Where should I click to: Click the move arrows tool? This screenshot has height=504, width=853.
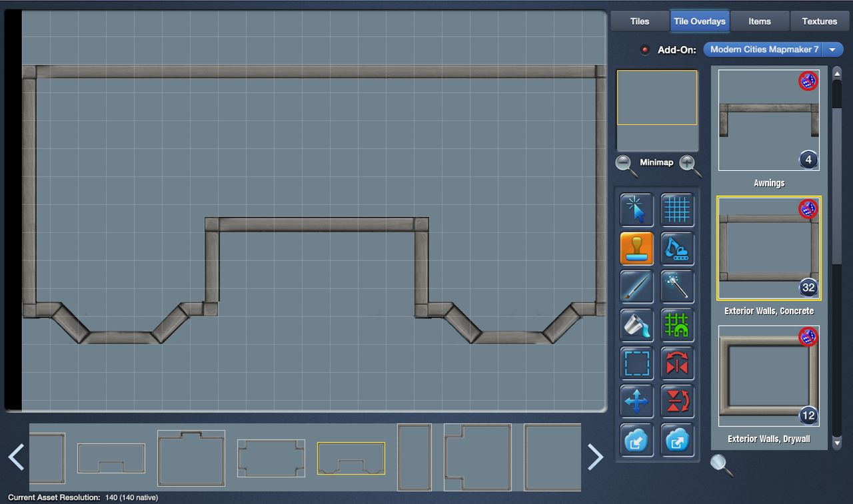(x=636, y=401)
